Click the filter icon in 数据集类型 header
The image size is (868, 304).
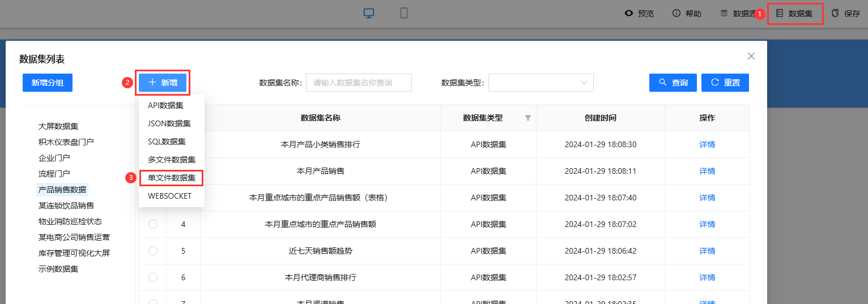(528, 118)
